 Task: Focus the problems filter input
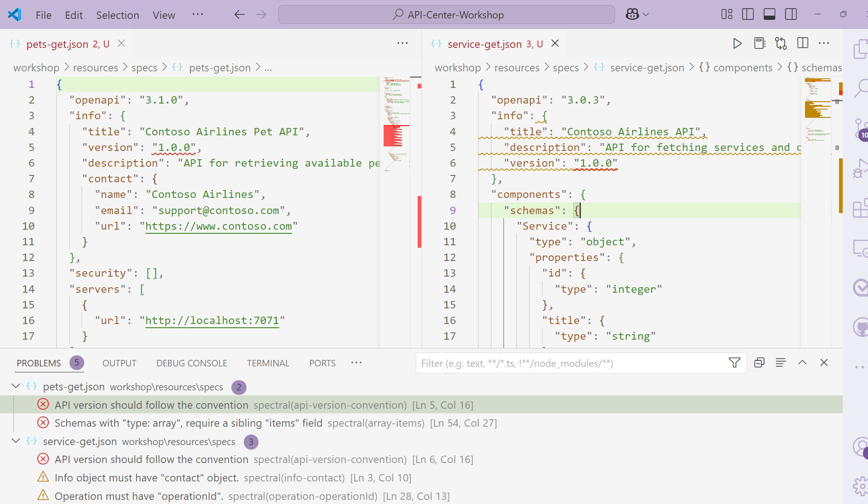570,363
